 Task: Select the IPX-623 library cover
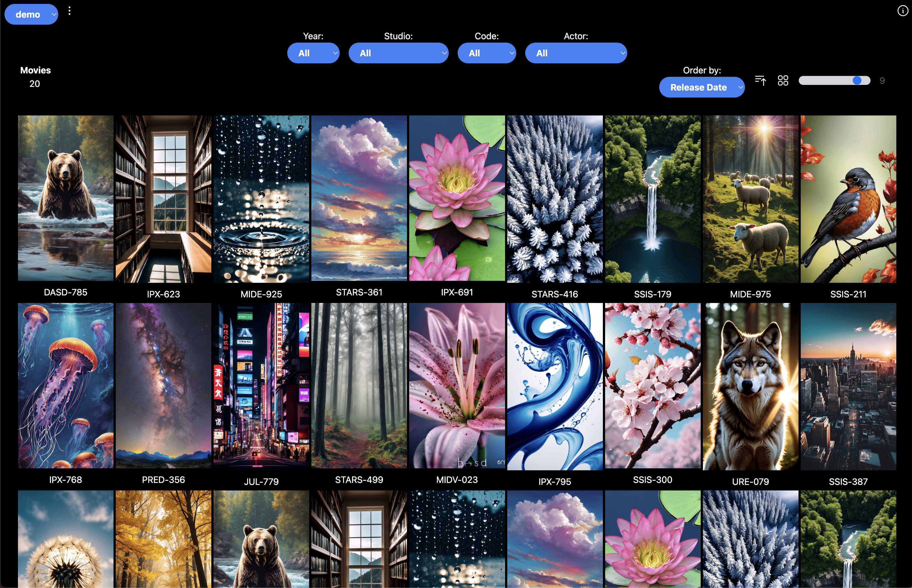coord(163,199)
